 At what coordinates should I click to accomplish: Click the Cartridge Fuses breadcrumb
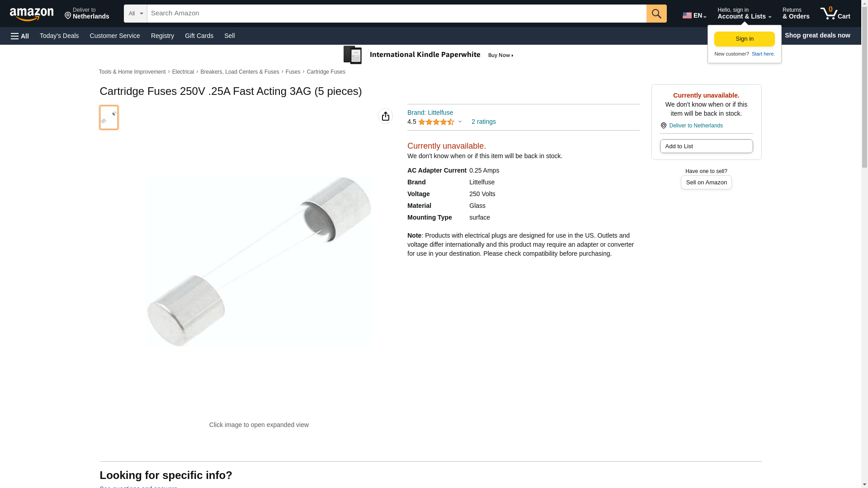(x=326, y=72)
